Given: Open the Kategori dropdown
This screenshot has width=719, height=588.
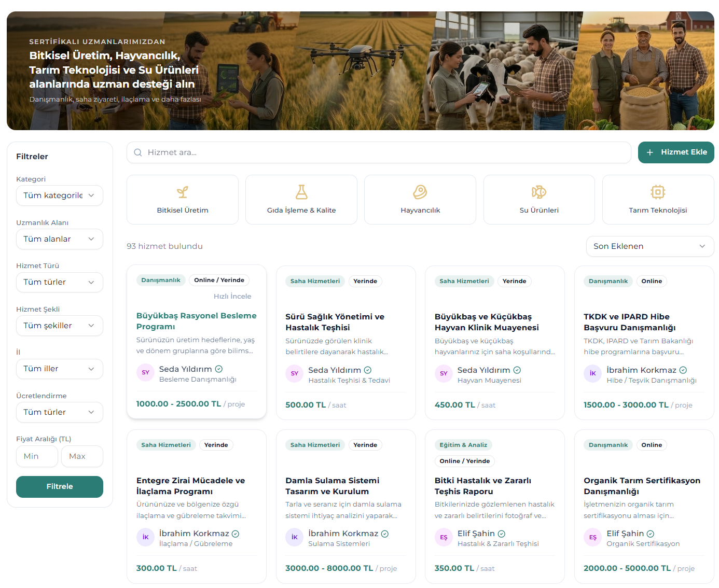Looking at the screenshot, I should pyautogui.click(x=59, y=195).
